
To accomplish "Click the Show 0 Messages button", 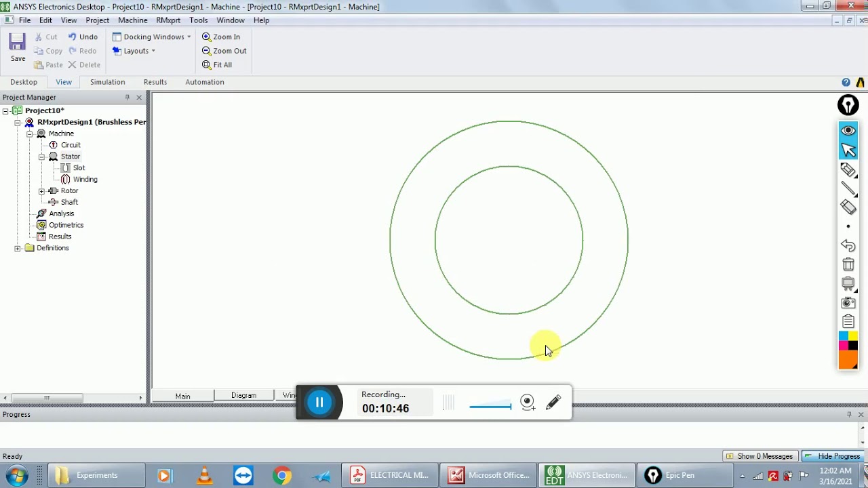I will pyautogui.click(x=759, y=456).
